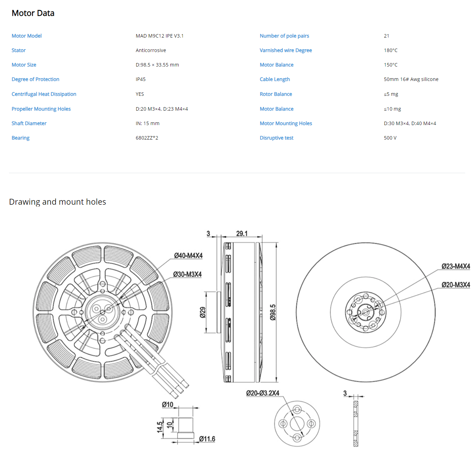Click the "≤10 mg" value
476x460 pixels.
392,109
